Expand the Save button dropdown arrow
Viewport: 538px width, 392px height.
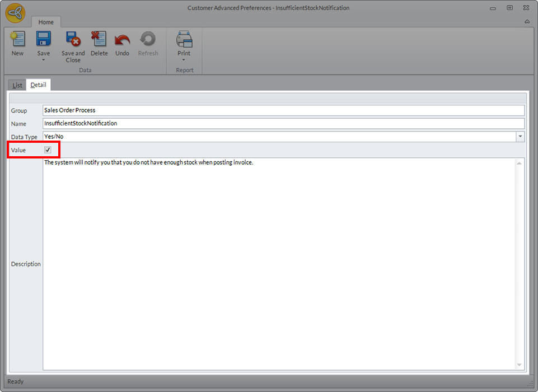pyautogui.click(x=44, y=60)
